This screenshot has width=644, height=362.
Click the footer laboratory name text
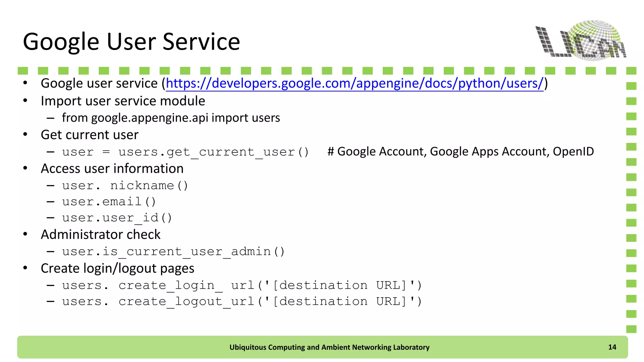point(329,347)
